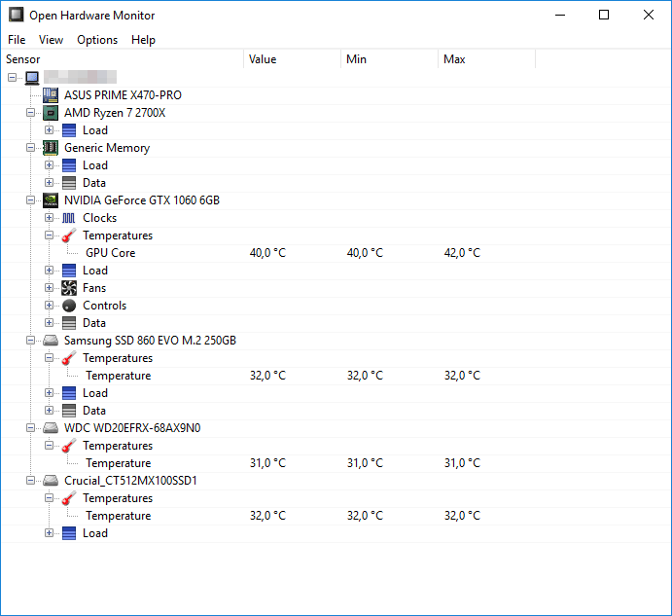Open the Help menu
Image resolution: width=672 pixels, height=616 pixels.
143,40
